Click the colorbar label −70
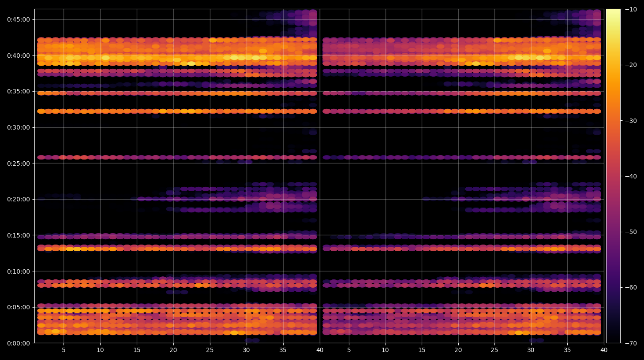Image resolution: width=644 pixels, height=360 pixels. click(631, 343)
